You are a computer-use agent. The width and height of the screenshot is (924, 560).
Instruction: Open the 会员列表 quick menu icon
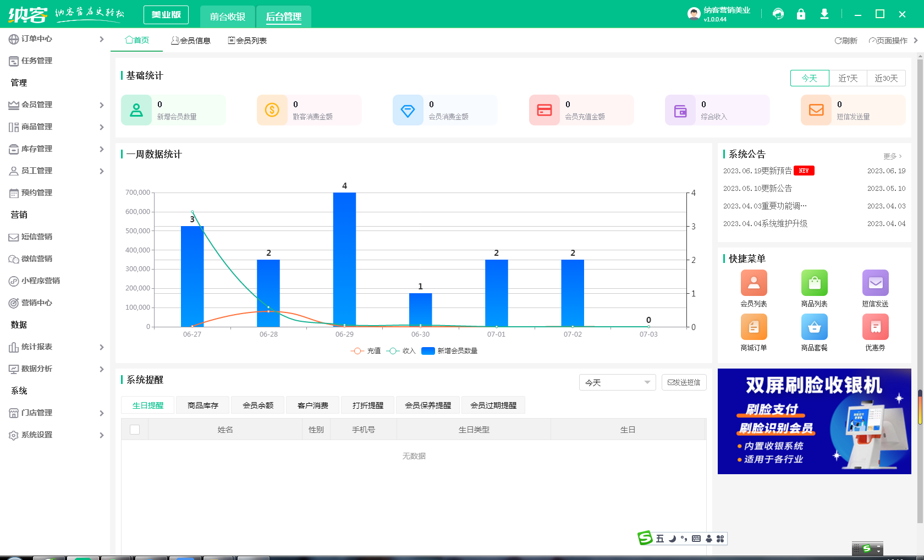tap(754, 283)
